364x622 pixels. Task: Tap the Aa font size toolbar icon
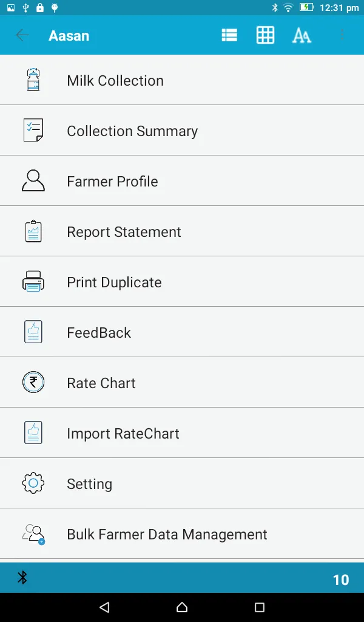click(x=301, y=35)
